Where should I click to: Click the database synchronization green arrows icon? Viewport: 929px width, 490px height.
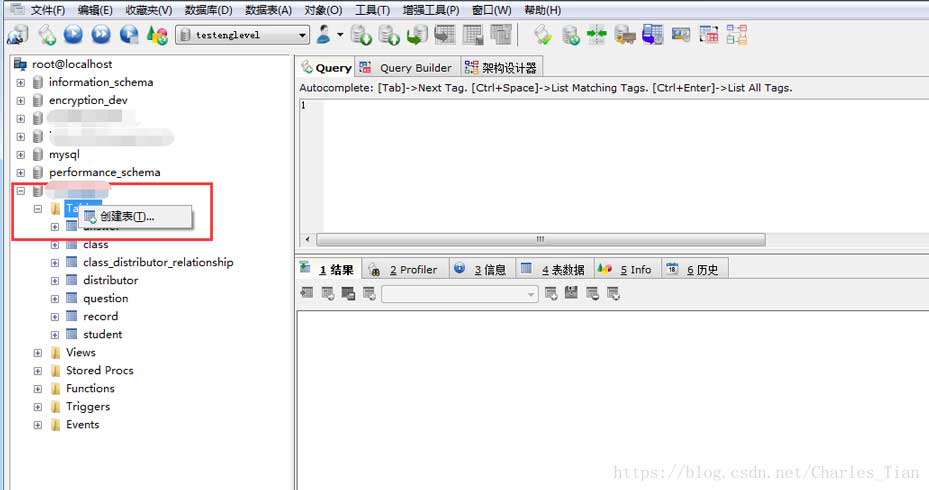pyautogui.click(x=597, y=35)
